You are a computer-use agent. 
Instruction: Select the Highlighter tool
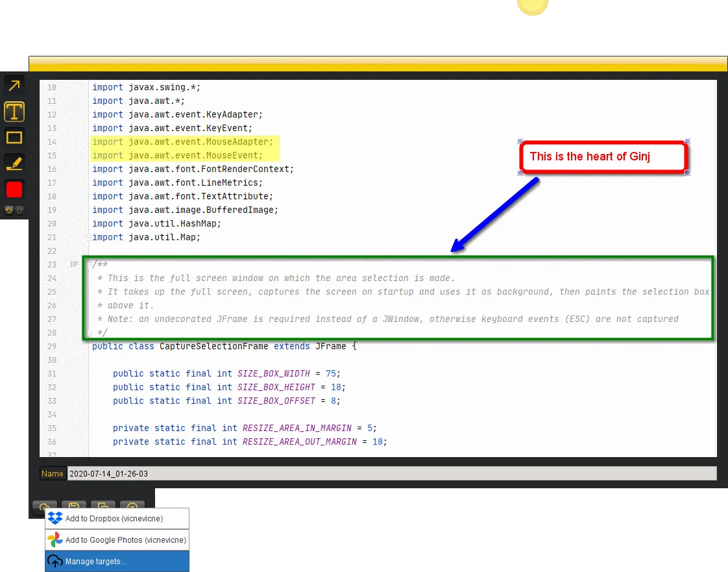point(14,163)
